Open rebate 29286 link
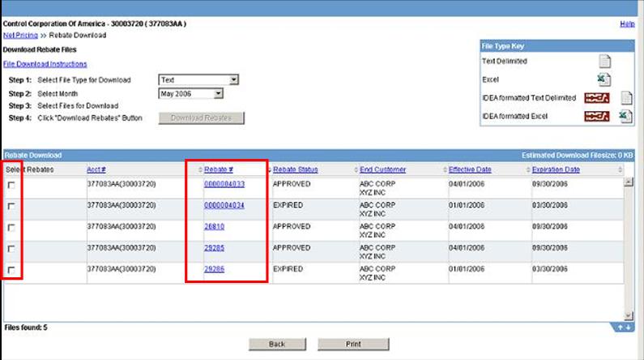This screenshot has width=644, height=360. pos(215,269)
